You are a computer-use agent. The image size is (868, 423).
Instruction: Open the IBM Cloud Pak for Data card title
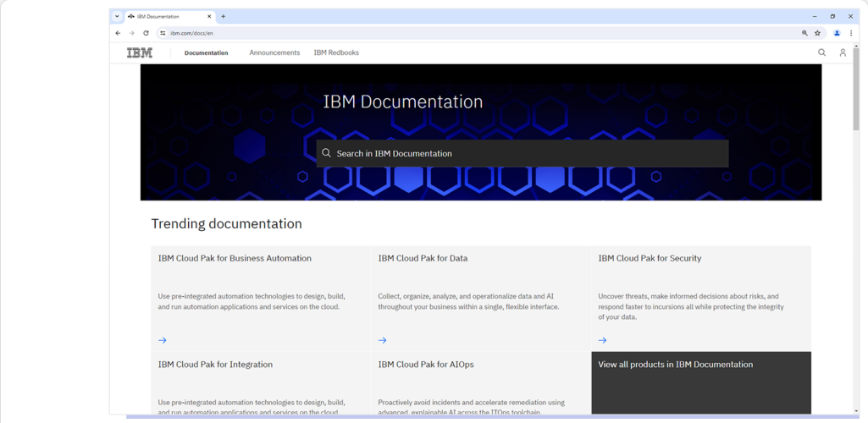click(x=423, y=258)
